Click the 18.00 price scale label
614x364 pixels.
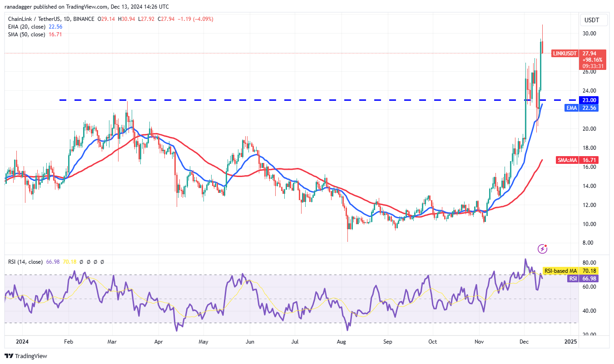[x=589, y=148]
